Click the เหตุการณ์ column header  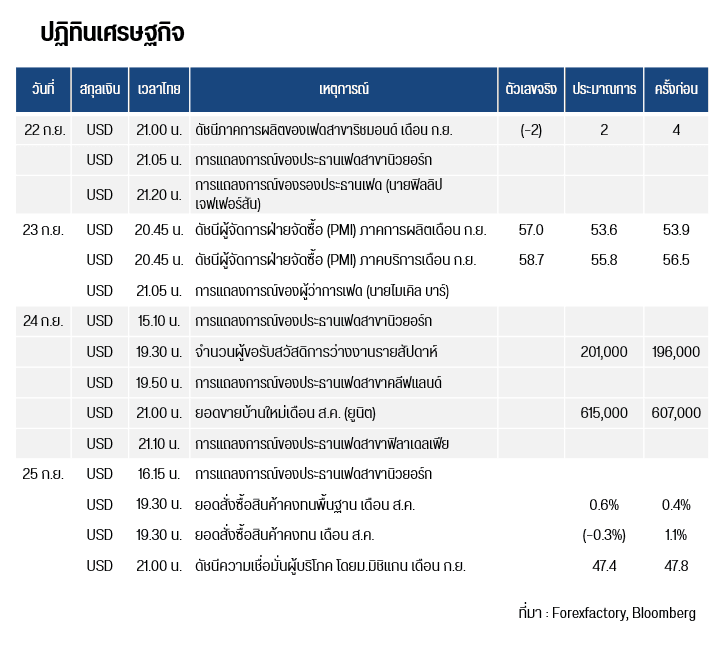[x=344, y=89]
